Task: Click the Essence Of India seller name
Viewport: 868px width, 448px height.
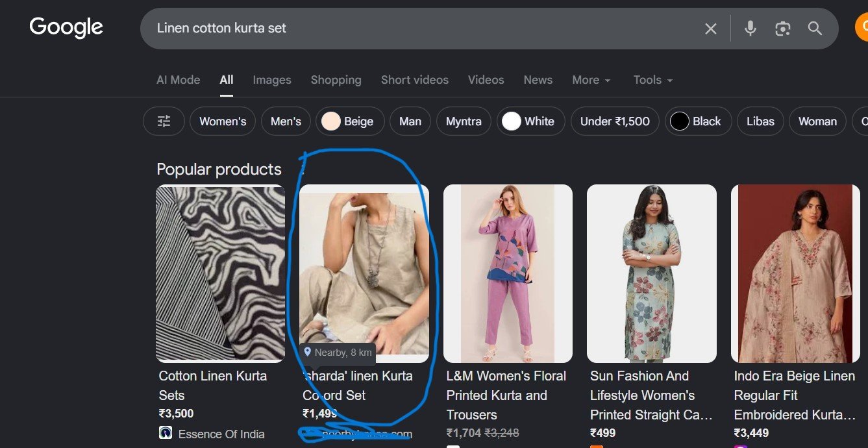Action: [221, 434]
